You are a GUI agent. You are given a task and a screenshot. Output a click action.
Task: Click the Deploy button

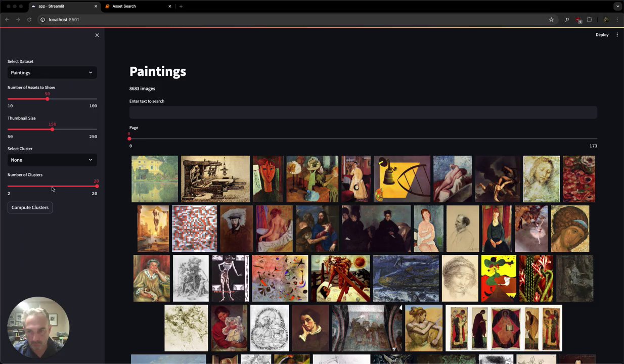(602, 35)
